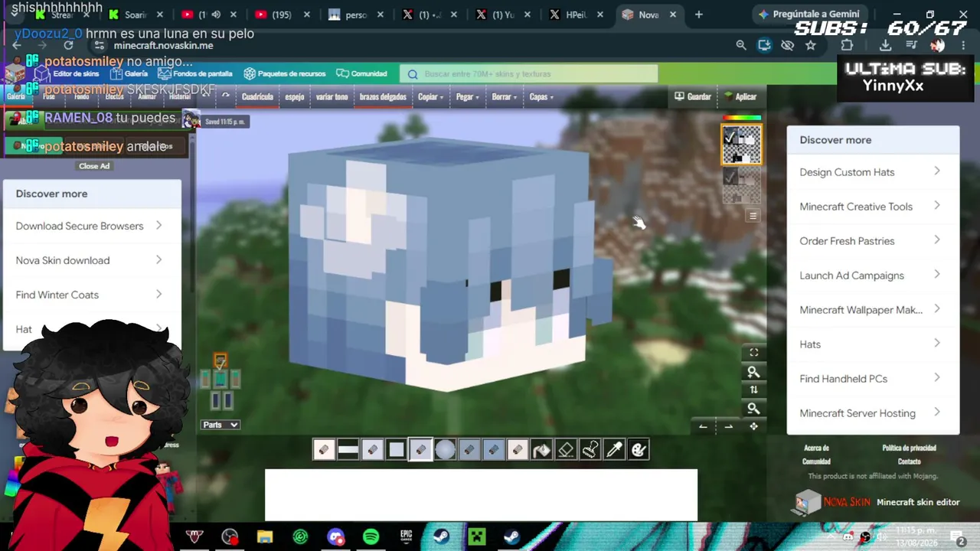Expand Download Secure Browsers link
980x551 pixels.
92,226
